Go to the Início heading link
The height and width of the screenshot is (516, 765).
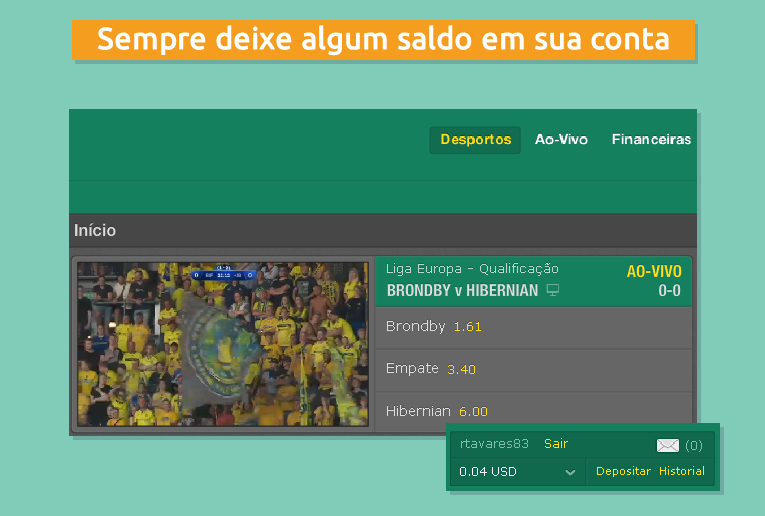[95, 230]
